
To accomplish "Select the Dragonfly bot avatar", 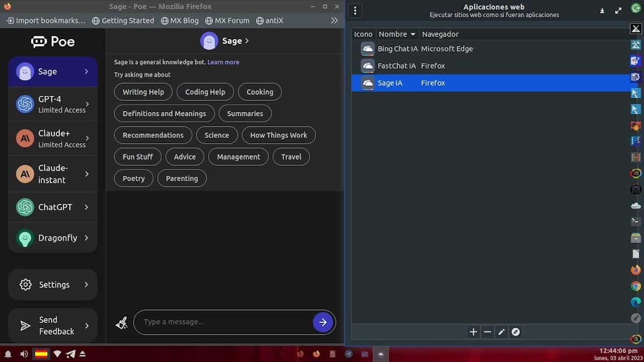I will click(24, 238).
